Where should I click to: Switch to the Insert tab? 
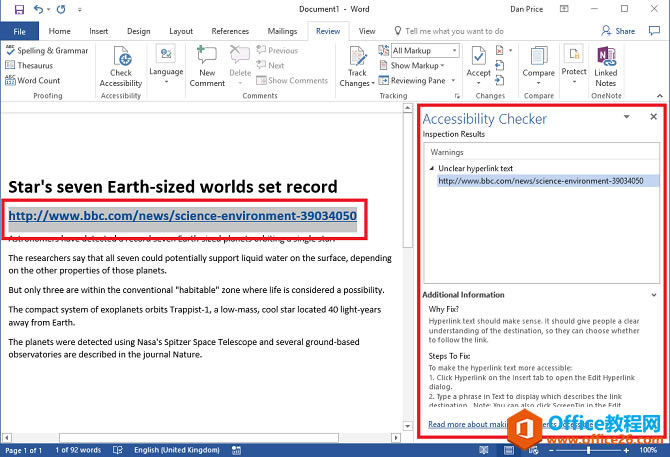tap(99, 31)
